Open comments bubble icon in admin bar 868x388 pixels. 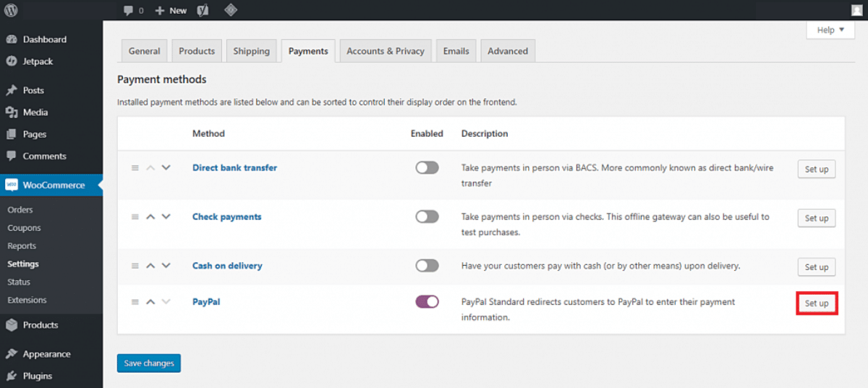[129, 10]
